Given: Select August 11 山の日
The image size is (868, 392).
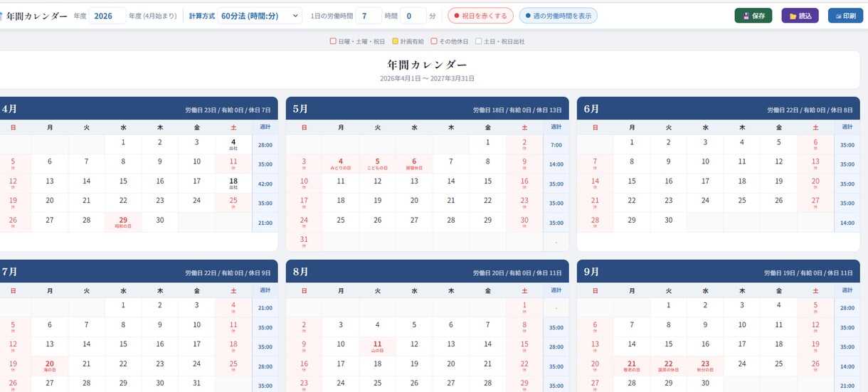Looking at the screenshot, I should (378, 346).
